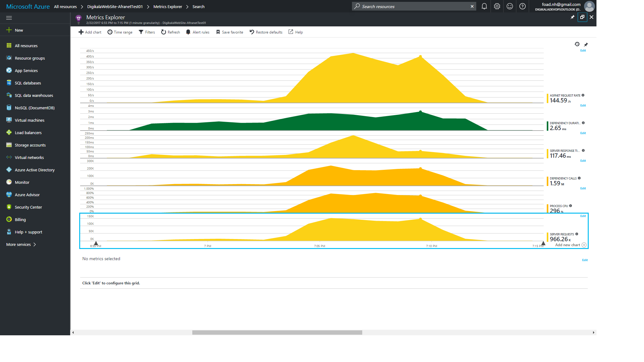Open the notifications bell icon
The height and width of the screenshot is (362, 644).
[484, 6]
